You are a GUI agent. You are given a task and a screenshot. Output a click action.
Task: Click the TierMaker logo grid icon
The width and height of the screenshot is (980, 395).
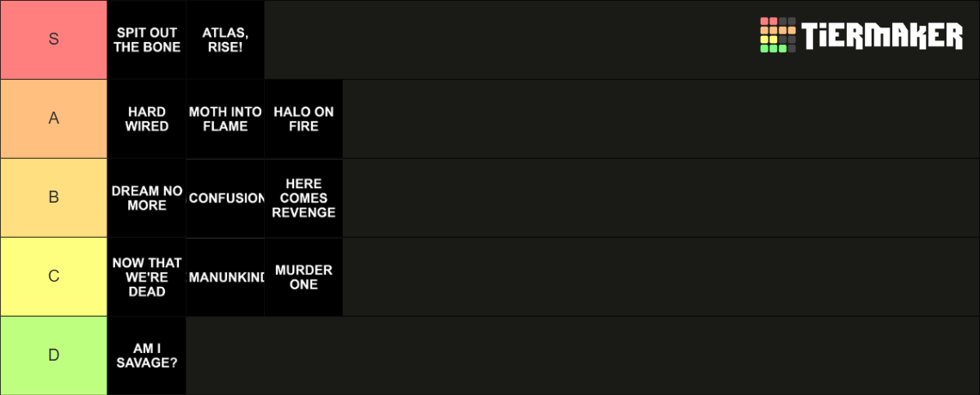[x=777, y=35]
